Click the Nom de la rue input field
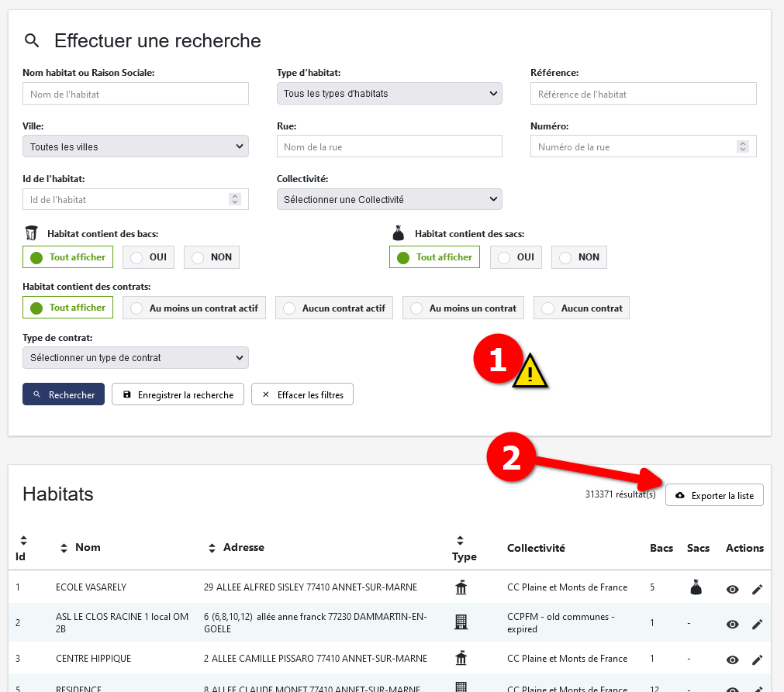 (389, 146)
